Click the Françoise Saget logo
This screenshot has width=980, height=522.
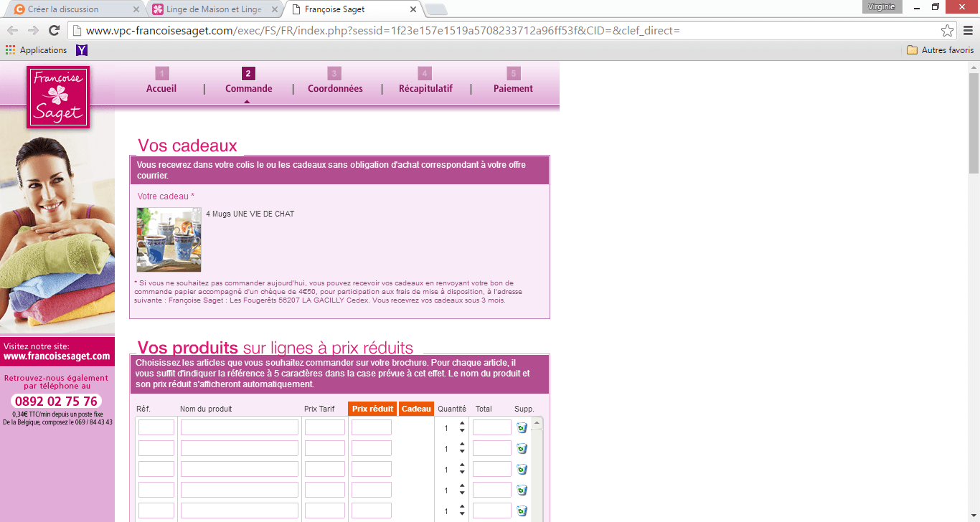point(58,98)
